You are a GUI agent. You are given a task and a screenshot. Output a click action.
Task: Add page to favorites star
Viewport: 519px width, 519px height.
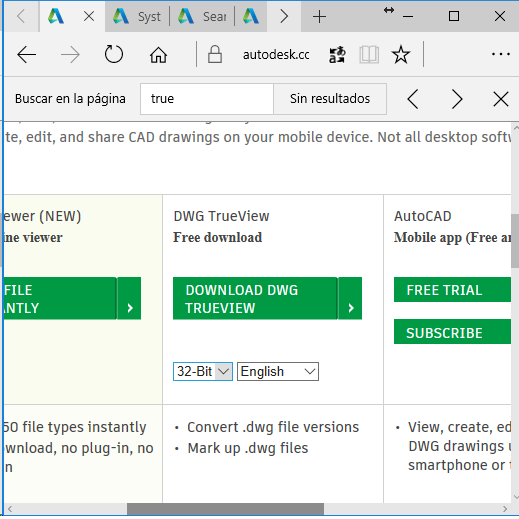tap(400, 54)
